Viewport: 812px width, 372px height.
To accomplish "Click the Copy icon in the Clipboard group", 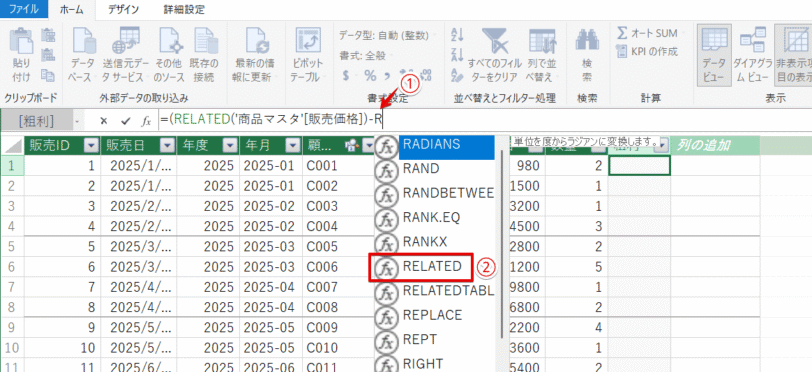I will (48, 75).
